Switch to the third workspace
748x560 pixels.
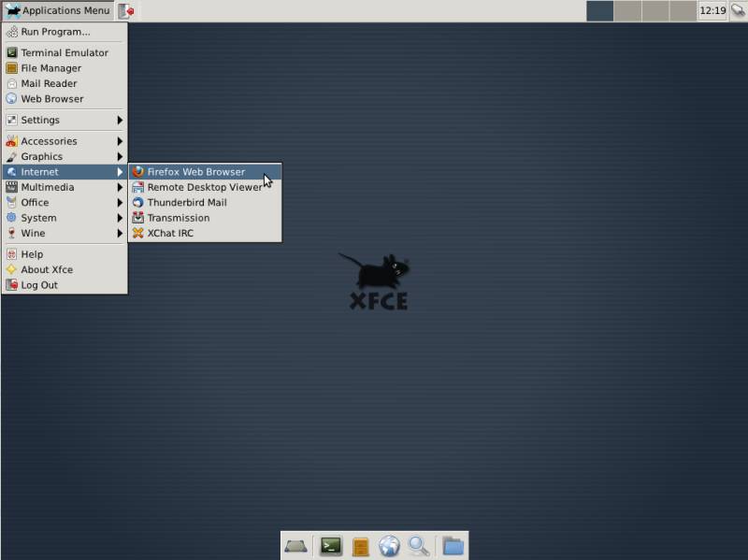[655, 10]
